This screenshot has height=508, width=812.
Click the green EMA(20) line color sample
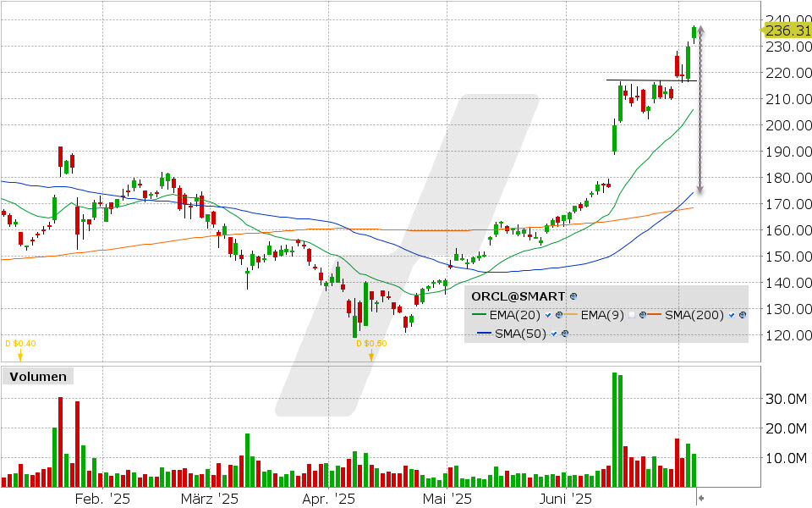(479, 315)
